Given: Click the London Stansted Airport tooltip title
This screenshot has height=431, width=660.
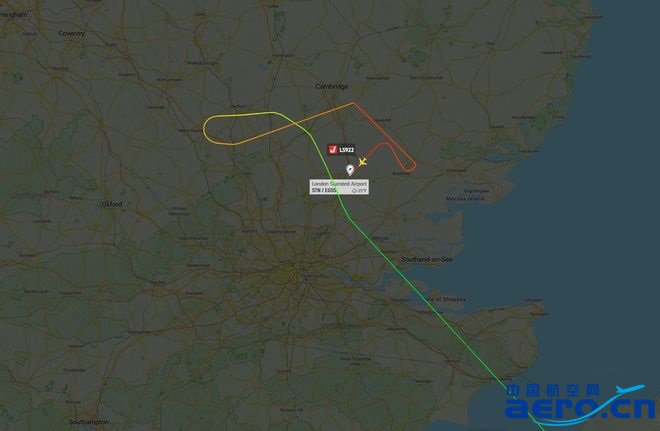Looking at the screenshot, I should [339, 184].
